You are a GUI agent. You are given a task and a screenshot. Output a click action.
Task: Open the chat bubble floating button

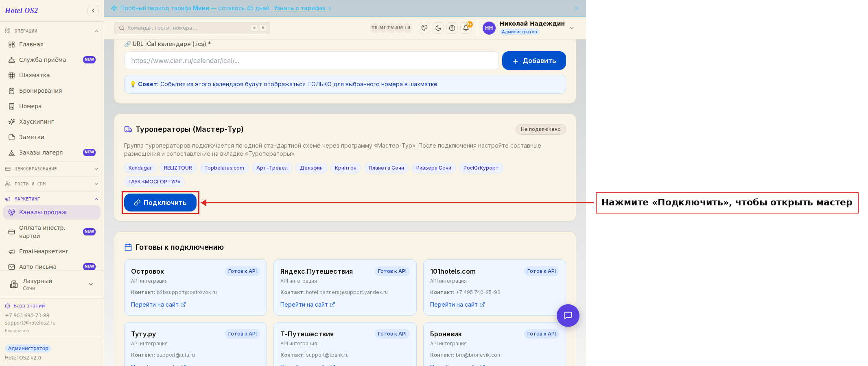coord(568,316)
